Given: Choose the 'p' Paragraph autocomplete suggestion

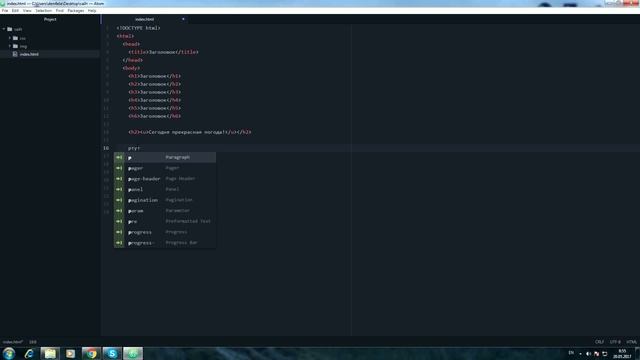Looking at the screenshot, I should 165,157.
